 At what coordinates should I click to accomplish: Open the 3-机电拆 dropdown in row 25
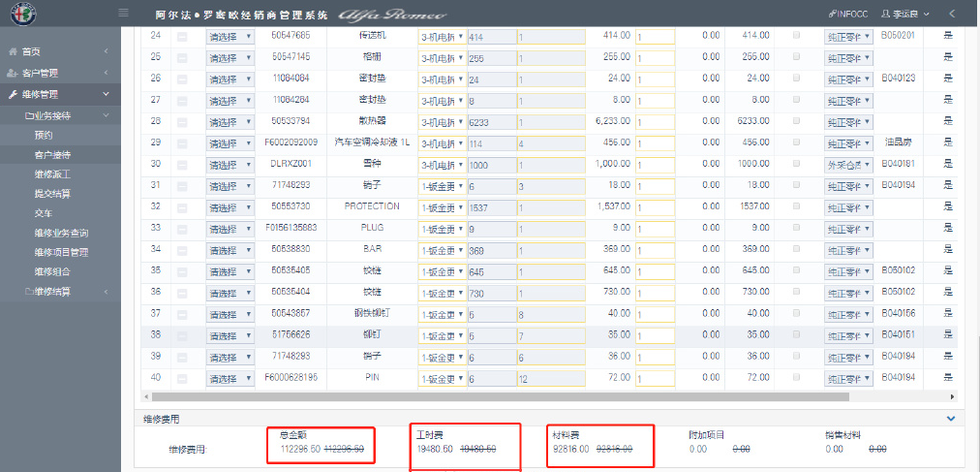click(x=442, y=58)
